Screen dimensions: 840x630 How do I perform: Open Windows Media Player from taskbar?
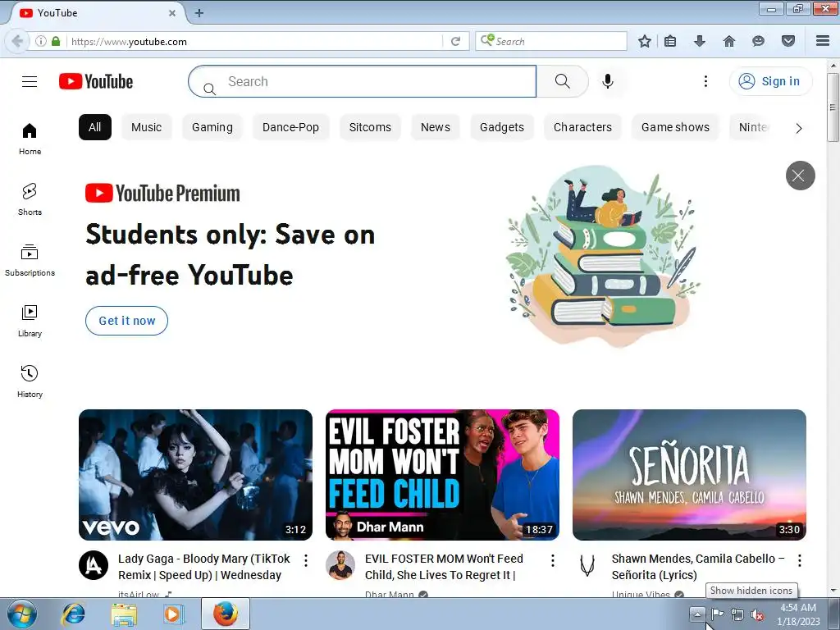point(172,614)
